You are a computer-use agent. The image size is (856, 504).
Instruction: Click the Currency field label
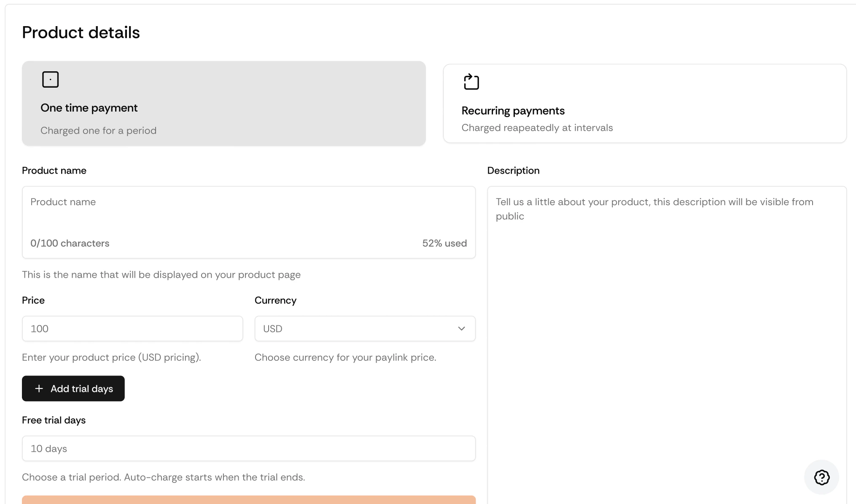[x=275, y=300]
